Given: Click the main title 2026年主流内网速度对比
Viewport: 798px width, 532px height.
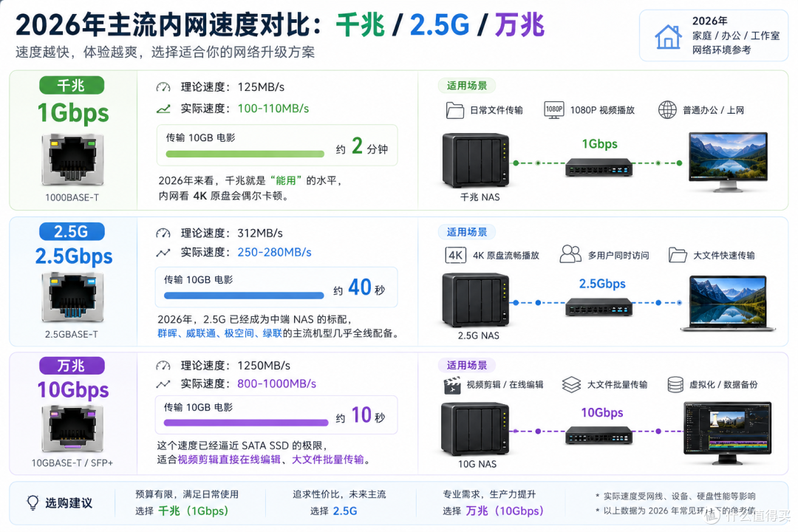Looking at the screenshot, I should [x=163, y=25].
